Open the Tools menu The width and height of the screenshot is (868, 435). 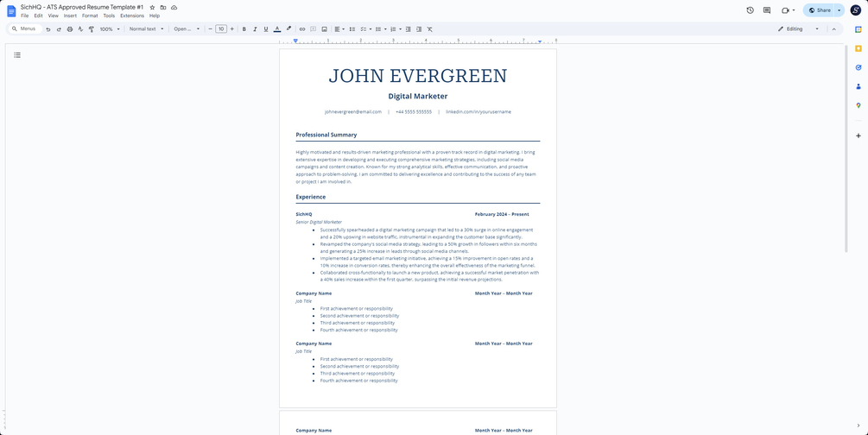[x=109, y=16]
